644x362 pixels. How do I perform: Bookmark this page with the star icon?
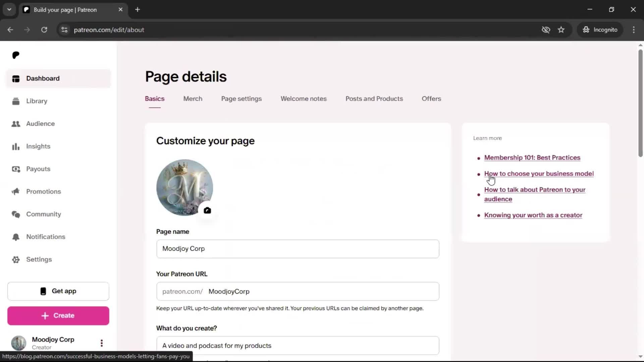tap(561, 30)
